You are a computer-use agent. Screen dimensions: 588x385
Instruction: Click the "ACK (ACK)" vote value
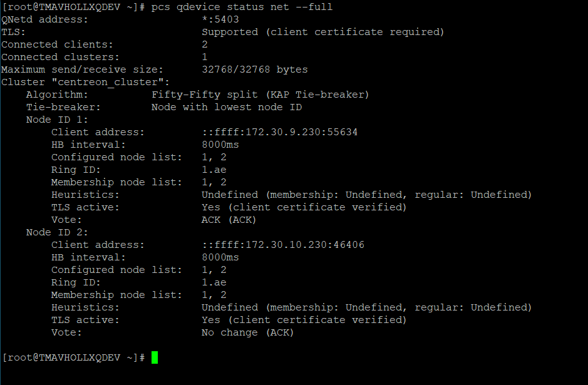click(229, 220)
